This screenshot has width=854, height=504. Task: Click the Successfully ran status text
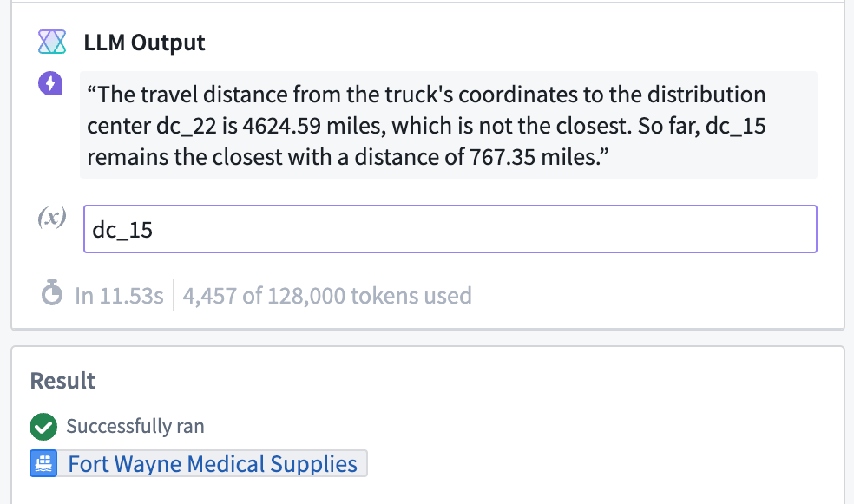135,426
